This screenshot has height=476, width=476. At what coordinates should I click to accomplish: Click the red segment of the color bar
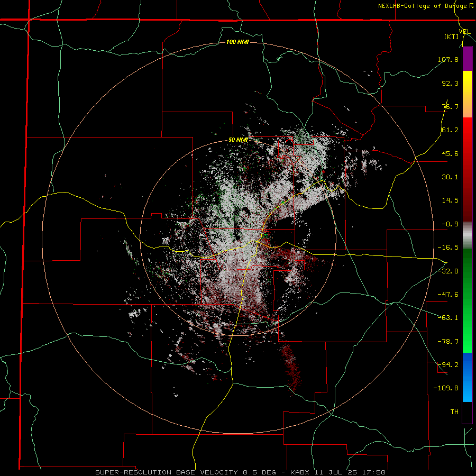467,169
